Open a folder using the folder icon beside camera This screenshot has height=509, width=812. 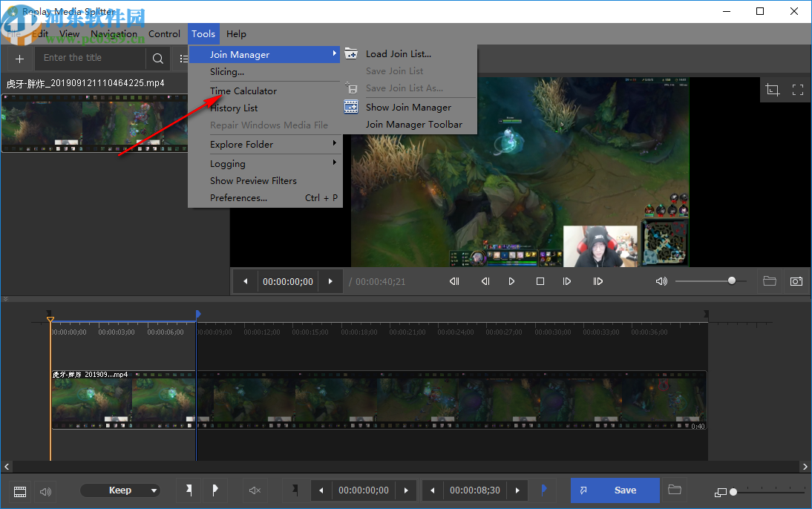click(x=769, y=281)
